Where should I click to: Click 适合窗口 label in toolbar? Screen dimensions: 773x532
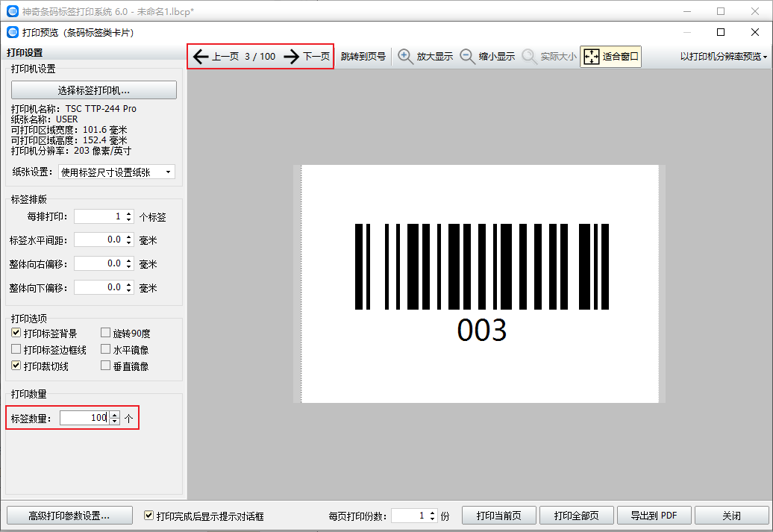coord(621,57)
